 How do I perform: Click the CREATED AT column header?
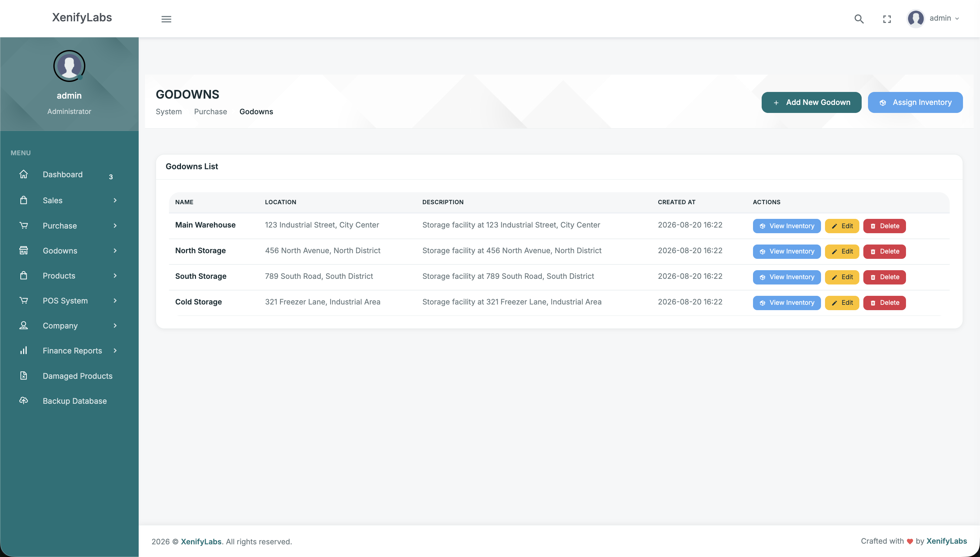(676, 202)
